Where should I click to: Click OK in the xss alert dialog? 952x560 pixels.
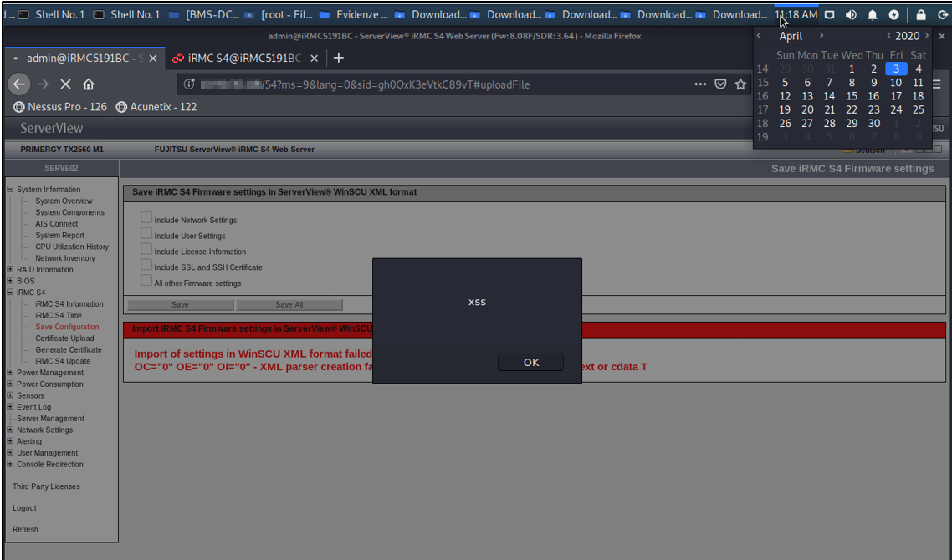[530, 362]
